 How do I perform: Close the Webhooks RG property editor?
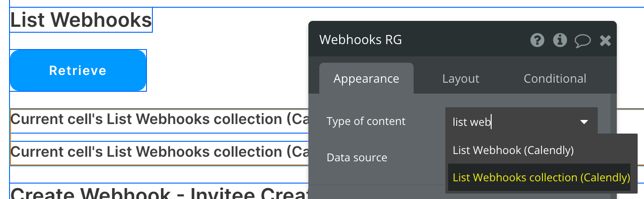tap(605, 41)
